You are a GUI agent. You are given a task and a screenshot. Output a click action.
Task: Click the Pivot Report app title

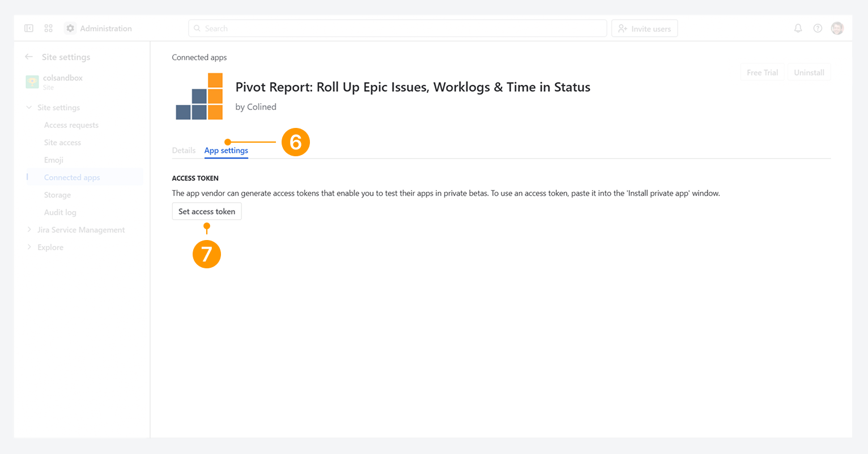tap(413, 87)
